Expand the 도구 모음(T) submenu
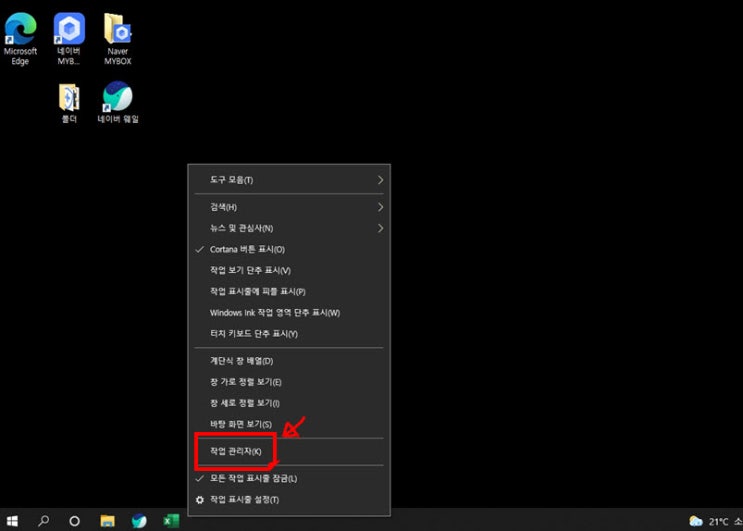 (x=289, y=180)
